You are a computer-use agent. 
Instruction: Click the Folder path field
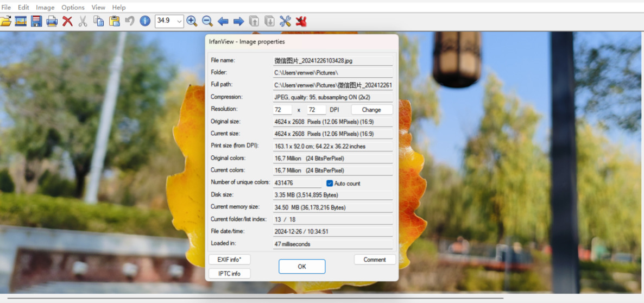[x=333, y=73]
